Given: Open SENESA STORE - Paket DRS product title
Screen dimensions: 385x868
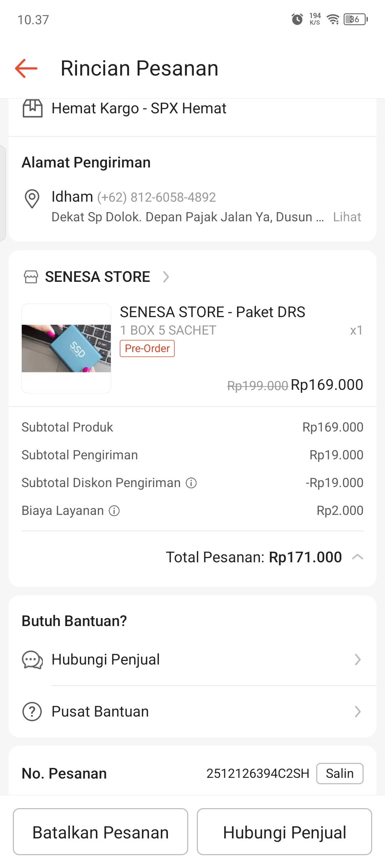Looking at the screenshot, I should click(212, 312).
